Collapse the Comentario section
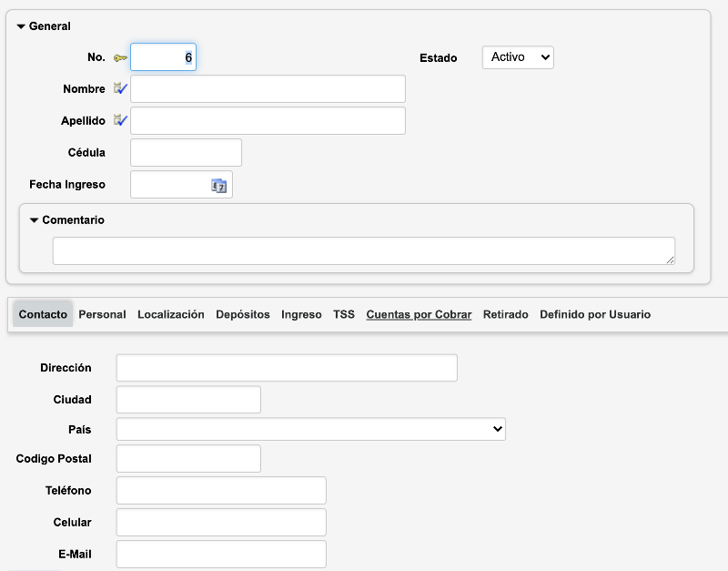 point(34,219)
